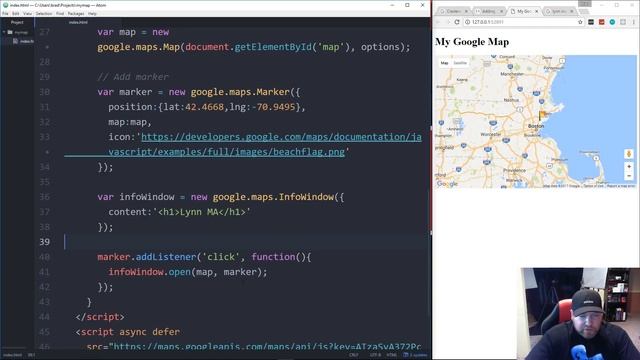Click CRLF line ending in status bar
The image size is (640, 360).
(x=353, y=355)
